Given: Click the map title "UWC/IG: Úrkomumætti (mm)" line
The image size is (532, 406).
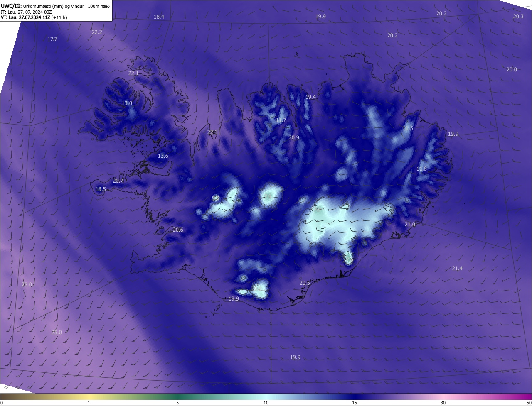Looking at the screenshot, I should pos(55,5).
